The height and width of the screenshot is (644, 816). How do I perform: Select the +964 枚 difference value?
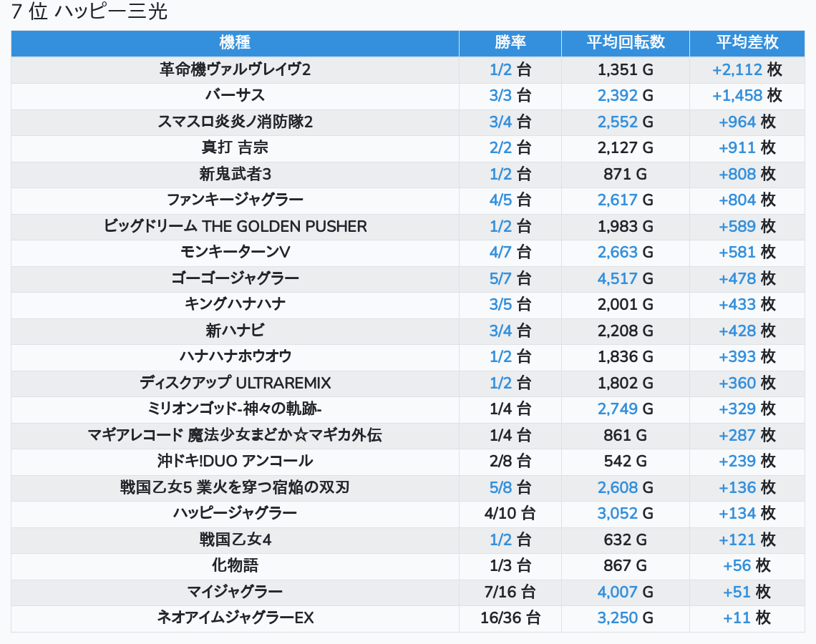(747, 122)
